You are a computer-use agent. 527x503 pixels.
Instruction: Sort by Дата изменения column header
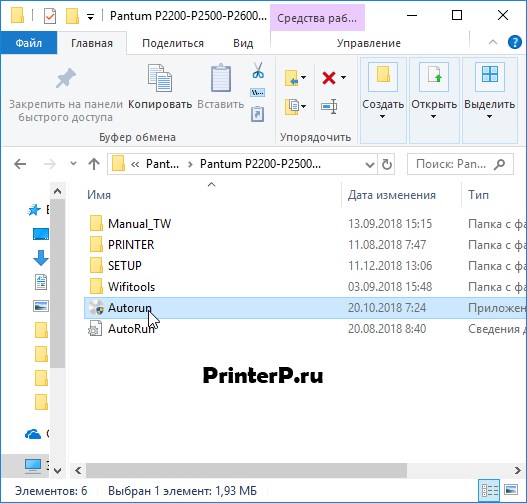[x=392, y=195]
